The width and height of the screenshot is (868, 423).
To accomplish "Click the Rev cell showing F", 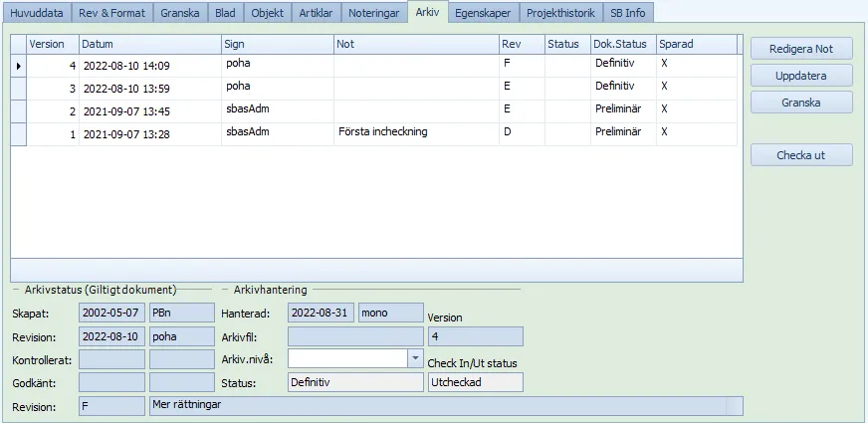I will [522, 66].
